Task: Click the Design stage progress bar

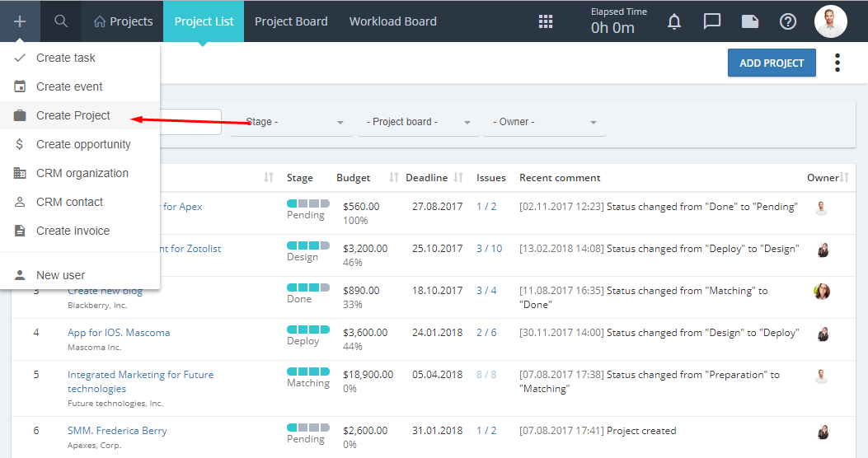Action: pos(308,245)
